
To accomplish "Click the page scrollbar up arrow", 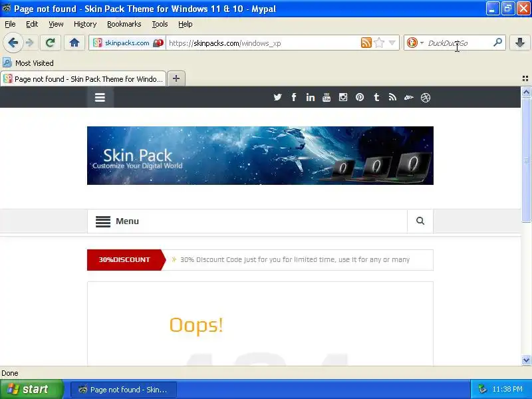I will [x=526, y=92].
